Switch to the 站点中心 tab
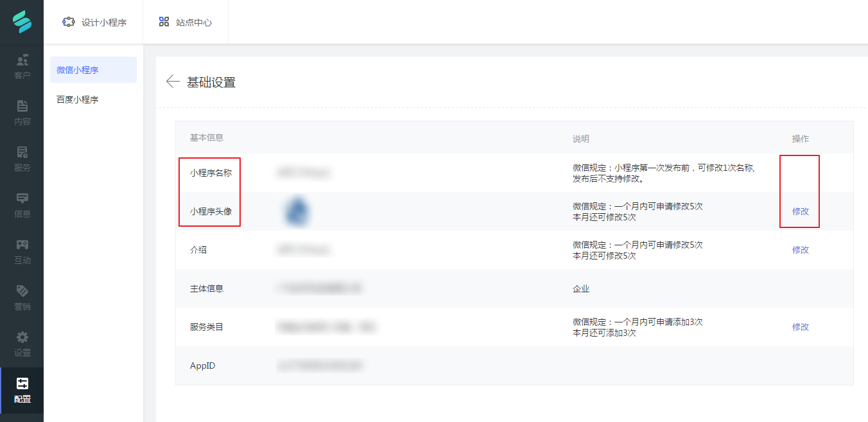Screen dimensions: 868x422 186,22
